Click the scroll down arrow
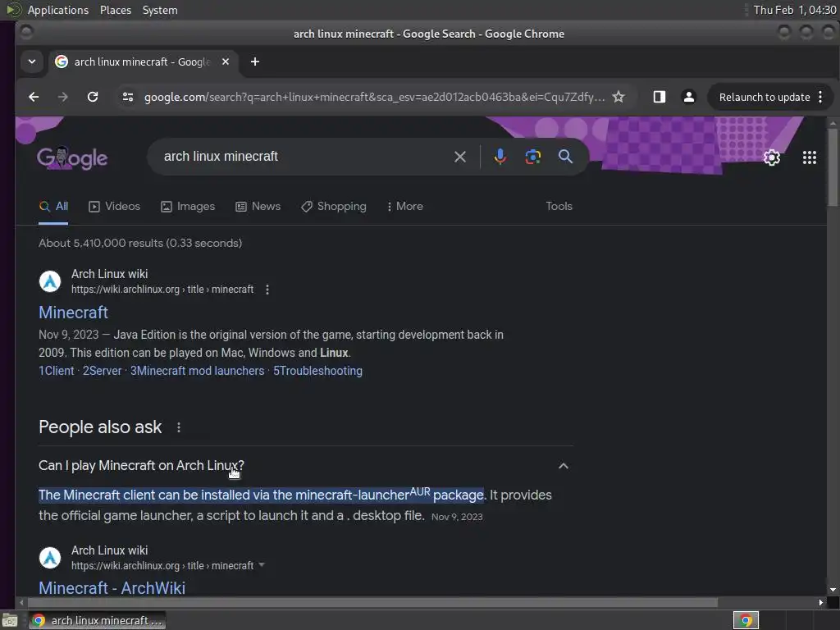 (832, 589)
